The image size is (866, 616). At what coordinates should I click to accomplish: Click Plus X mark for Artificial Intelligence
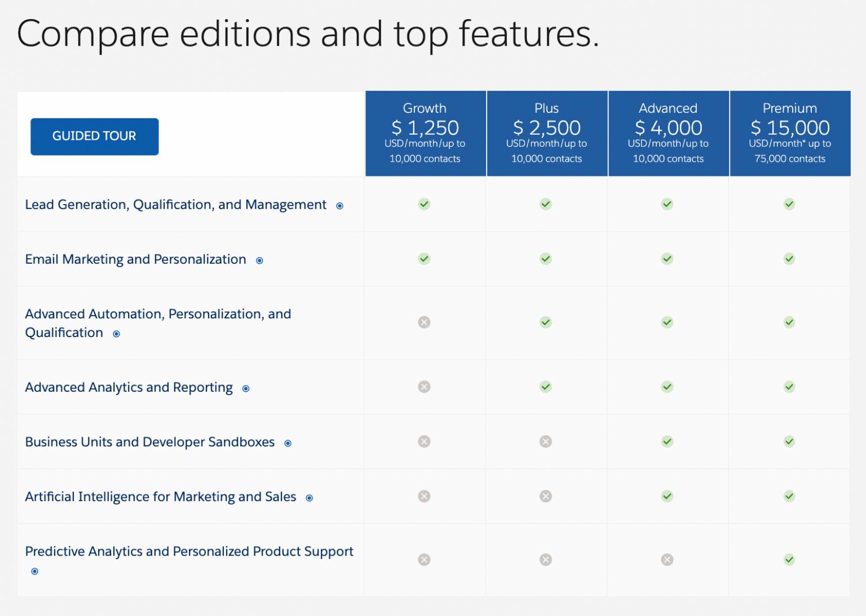(546, 496)
